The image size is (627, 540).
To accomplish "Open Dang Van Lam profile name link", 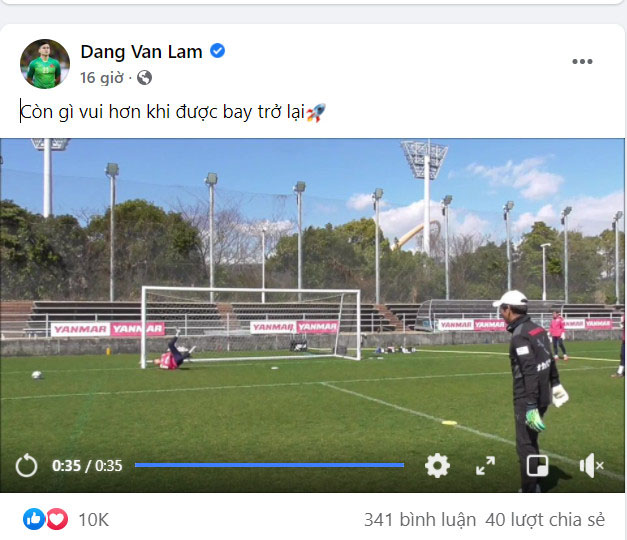I will (x=141, y=52).
